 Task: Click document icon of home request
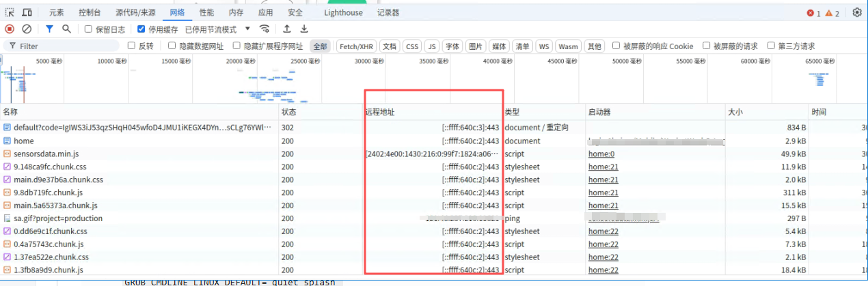8,141
